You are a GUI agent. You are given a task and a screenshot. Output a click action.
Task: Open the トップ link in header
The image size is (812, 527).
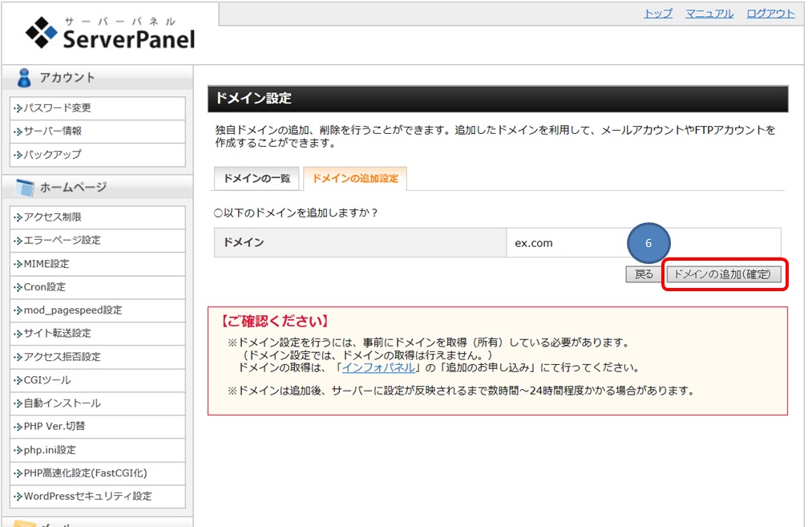(x=658, y=14)
